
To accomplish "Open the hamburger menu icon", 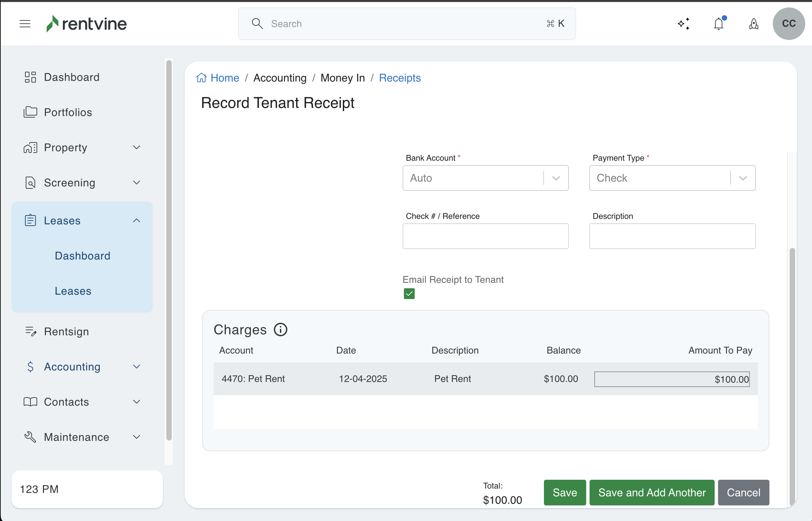I will [x=25, y=24].
